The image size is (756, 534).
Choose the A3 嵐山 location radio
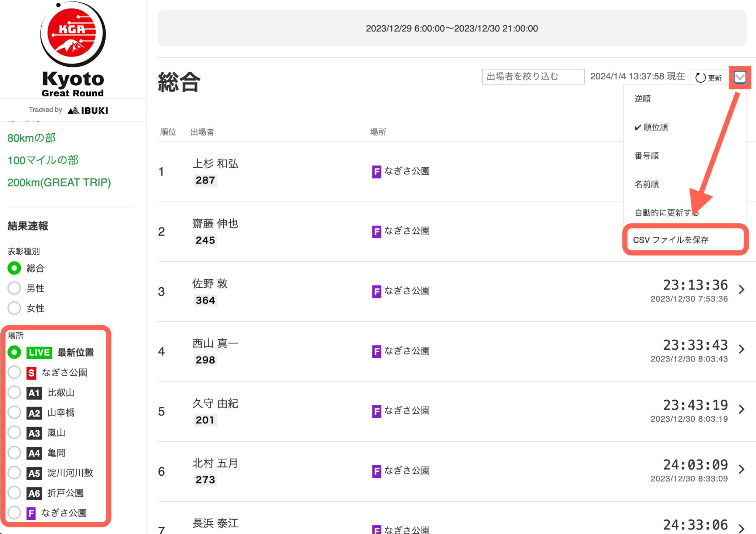(x=14, y=432)
